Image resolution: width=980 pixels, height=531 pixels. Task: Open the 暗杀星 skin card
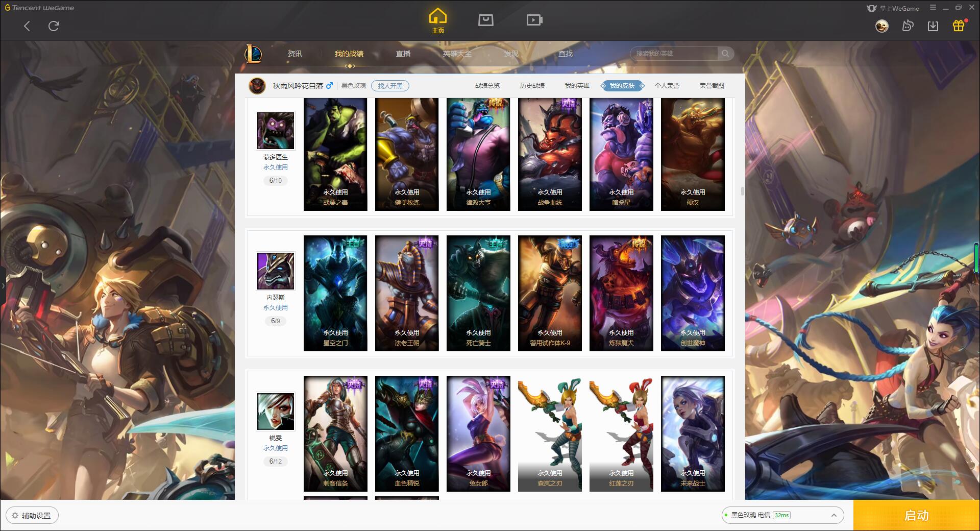click(621, 154)
